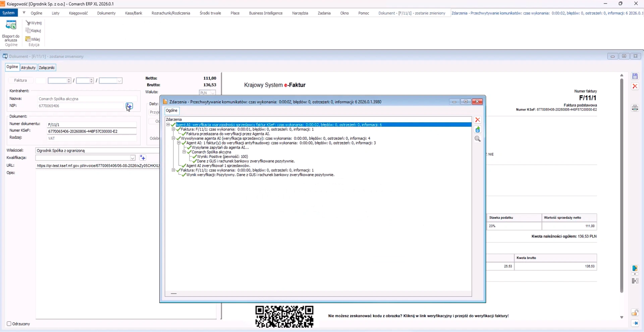Collapse the top Agent AI weryfikacja tree node
The height and width of the screenshot is (332, 644).
click(168, 125)
